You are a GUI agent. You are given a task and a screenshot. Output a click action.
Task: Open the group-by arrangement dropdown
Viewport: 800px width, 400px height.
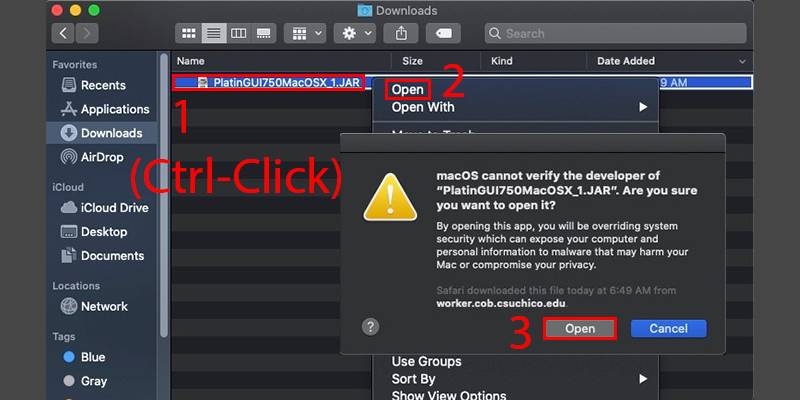point(305,33)
